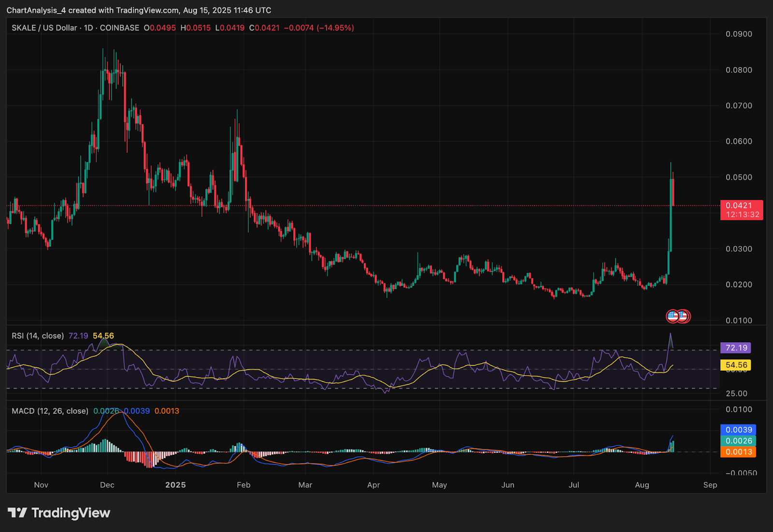Image resolution: width=773 pixels, height=532 pixels.
Task: Click the -14.95% change value in legend
Action: point(335,28)
